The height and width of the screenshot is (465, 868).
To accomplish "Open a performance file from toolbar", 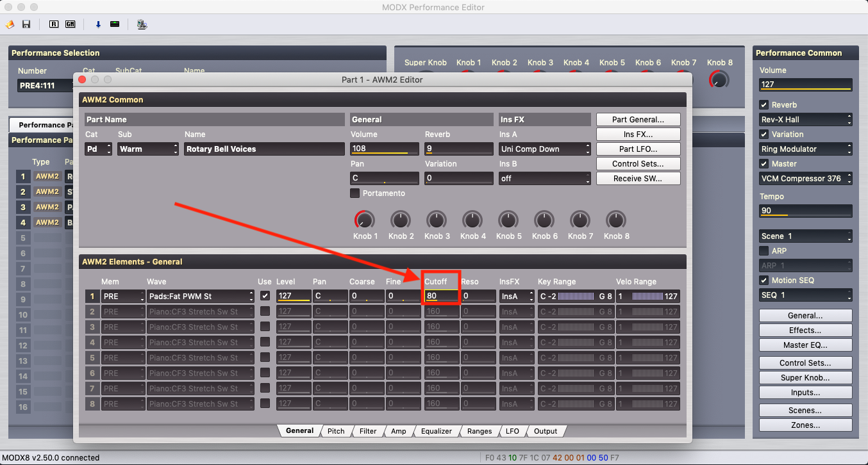I will pyautogui.click(x=10, y=24).
